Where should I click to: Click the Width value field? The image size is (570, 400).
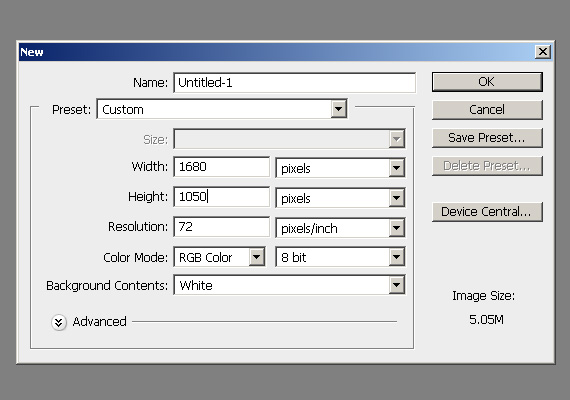pyautogui.click(x=222, y=167)
